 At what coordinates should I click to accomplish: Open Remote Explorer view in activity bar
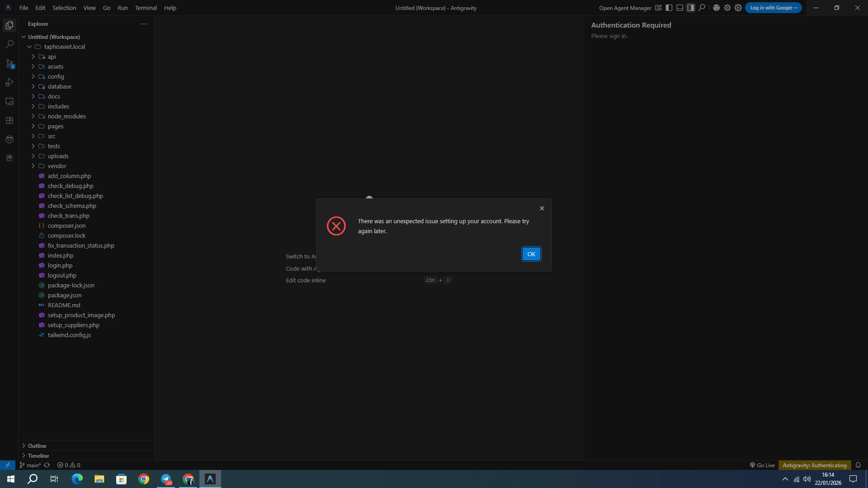coord(9,101)
